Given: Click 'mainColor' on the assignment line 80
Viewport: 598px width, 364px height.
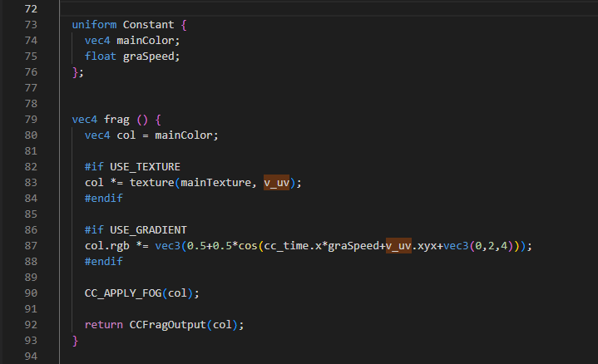Looking at the screenshot, I should point(184,135).
